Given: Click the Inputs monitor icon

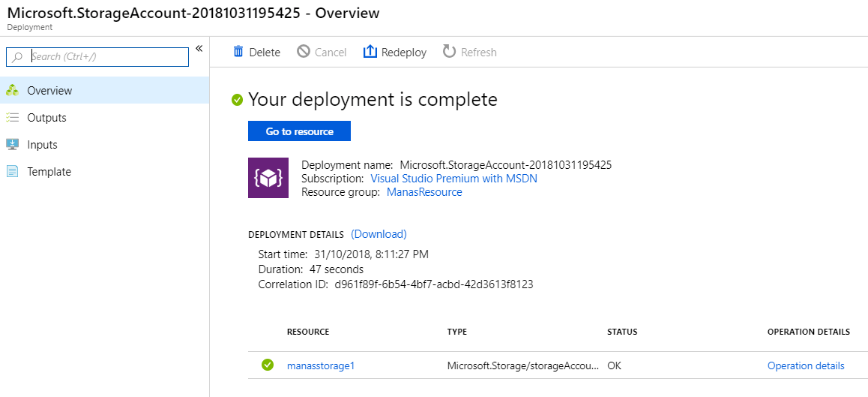Looking at the screenshot, I should pyautogui.click(x=12, y=145).
